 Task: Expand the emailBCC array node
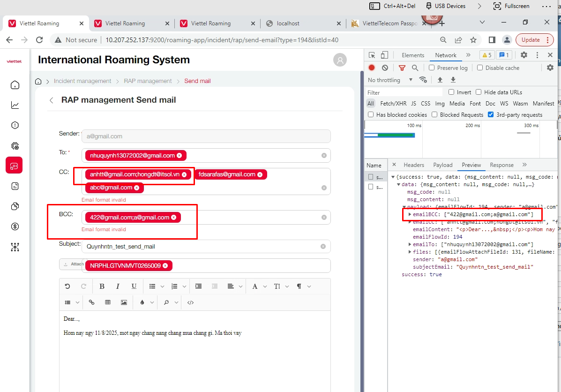tap(410, 214)
